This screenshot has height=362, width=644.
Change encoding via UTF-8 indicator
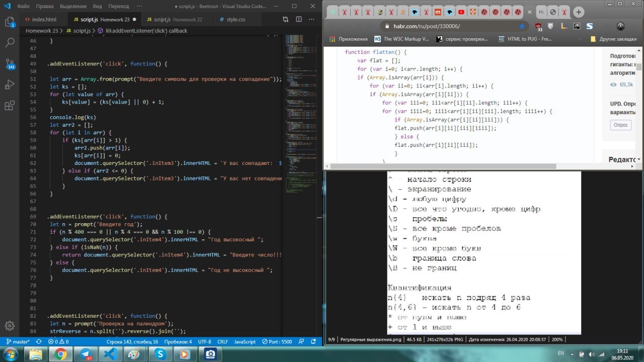tap(205, 341)
